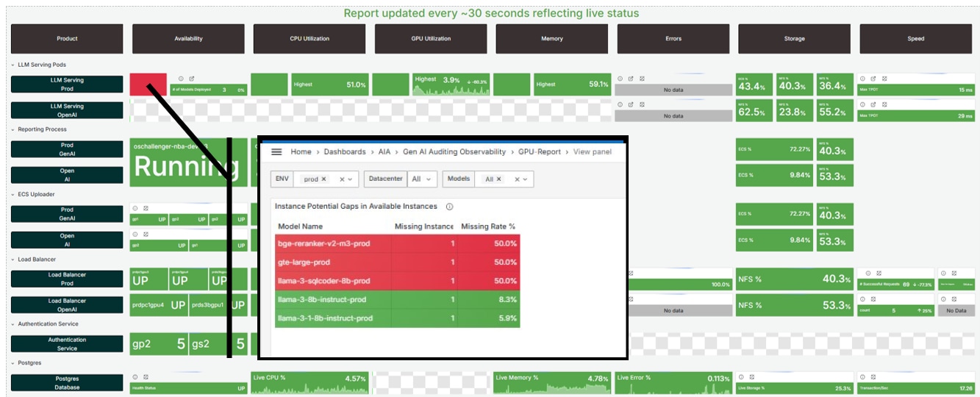980x397 pixels.
Task: Select the Postgres Database label
Action: click(67, 382)
